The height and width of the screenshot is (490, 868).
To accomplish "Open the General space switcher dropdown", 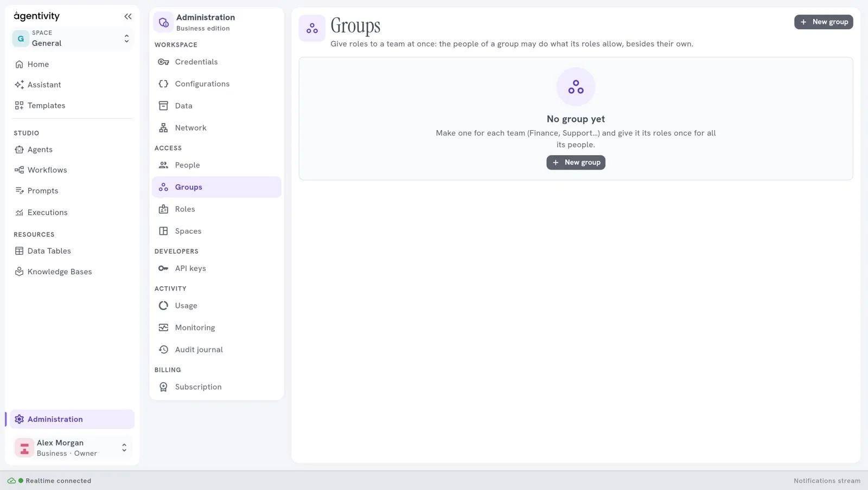I will point(72,38).
